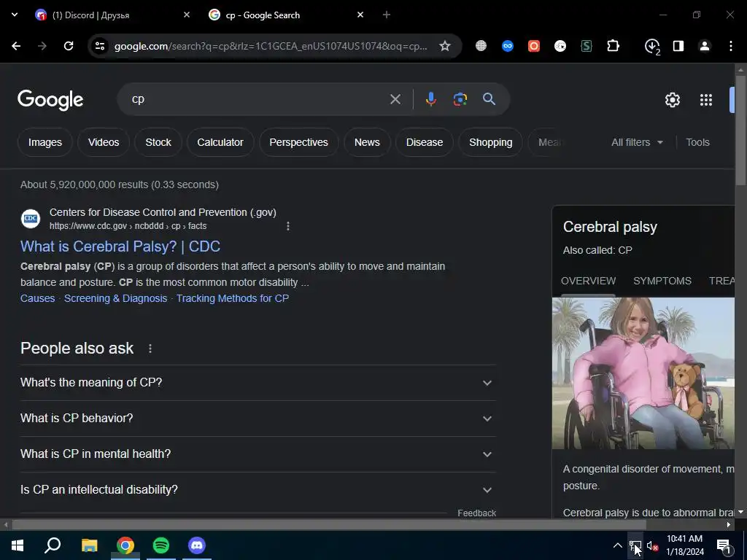Expand Is CP an intellectual disability?
The image size is (747, 560).
[x=258, y=489]
